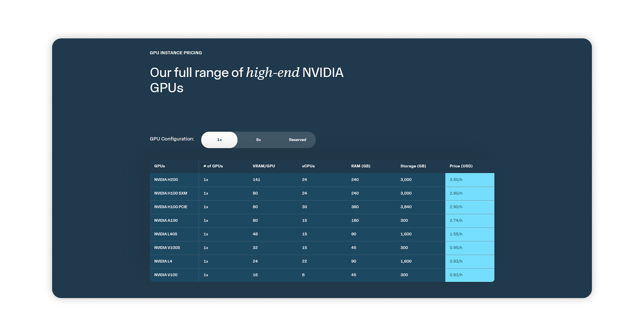Screen dimensions: 644x336
Task: Click the 16 VRAM value for V100
Action: pyautogui.click(x=255, y=275)
